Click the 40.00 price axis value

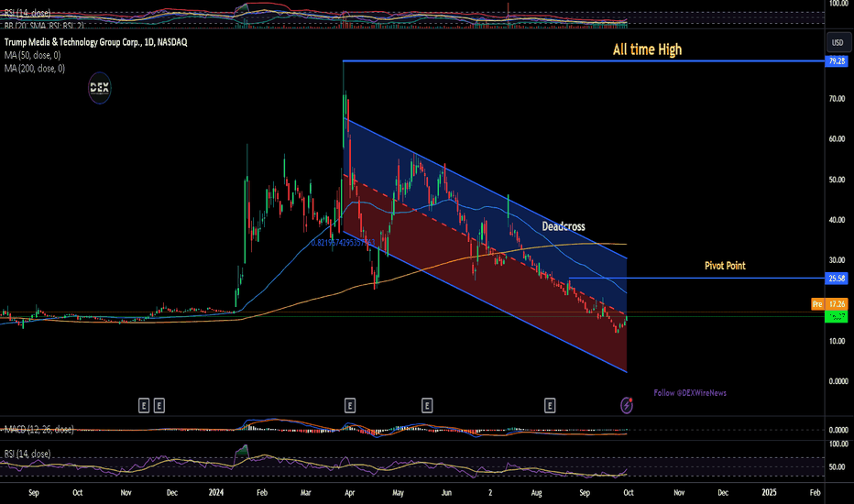coord(838,220)
